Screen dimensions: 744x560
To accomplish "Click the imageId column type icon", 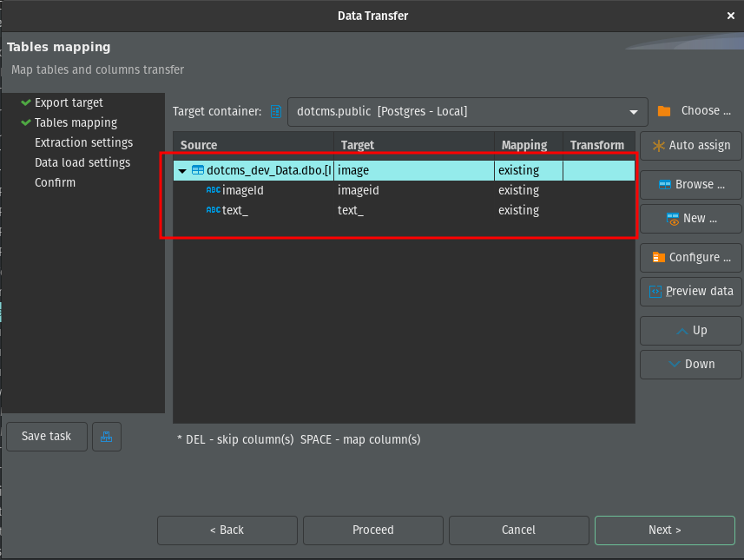I will (x=213, y=190).
